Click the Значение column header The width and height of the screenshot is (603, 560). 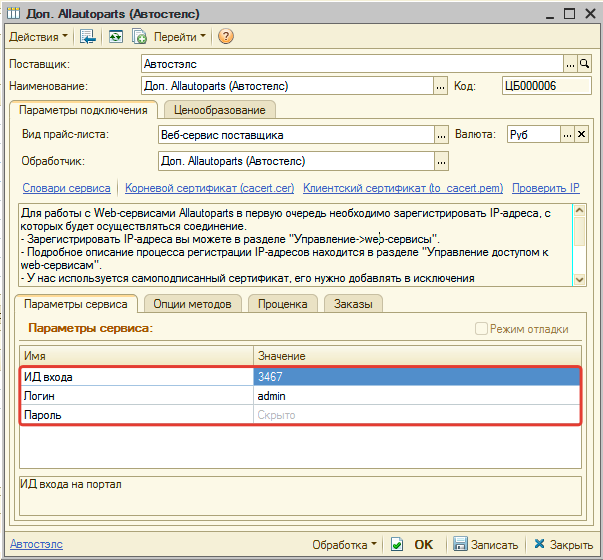click(417, 356)
